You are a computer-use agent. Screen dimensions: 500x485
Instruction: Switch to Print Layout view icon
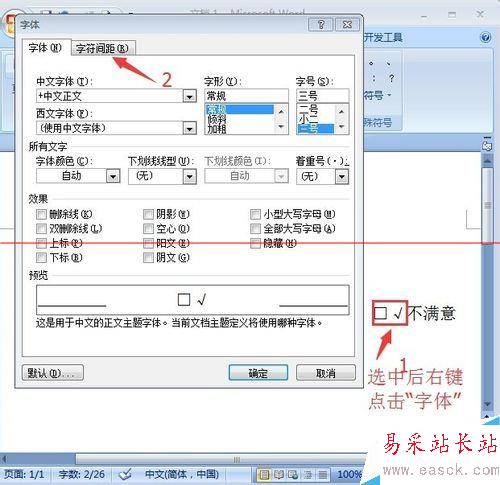tap(264, 474)
